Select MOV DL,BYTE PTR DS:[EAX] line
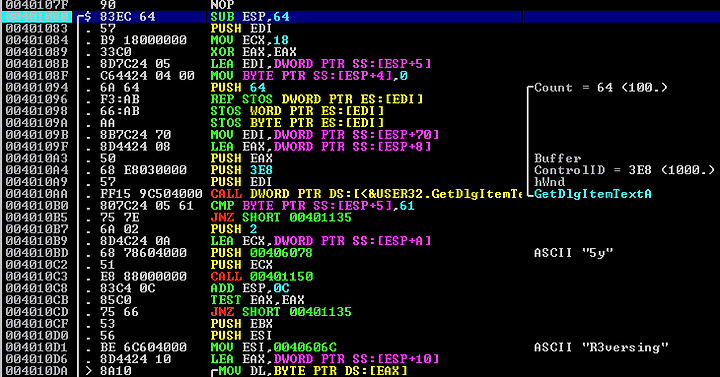This screenshot has width=720, height=377. 313,371
